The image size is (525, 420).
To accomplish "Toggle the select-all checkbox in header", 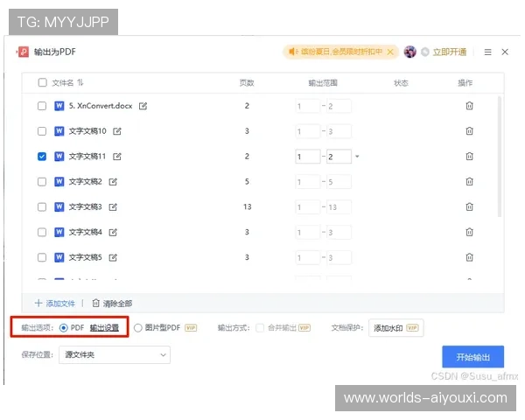I will [42, 83].
